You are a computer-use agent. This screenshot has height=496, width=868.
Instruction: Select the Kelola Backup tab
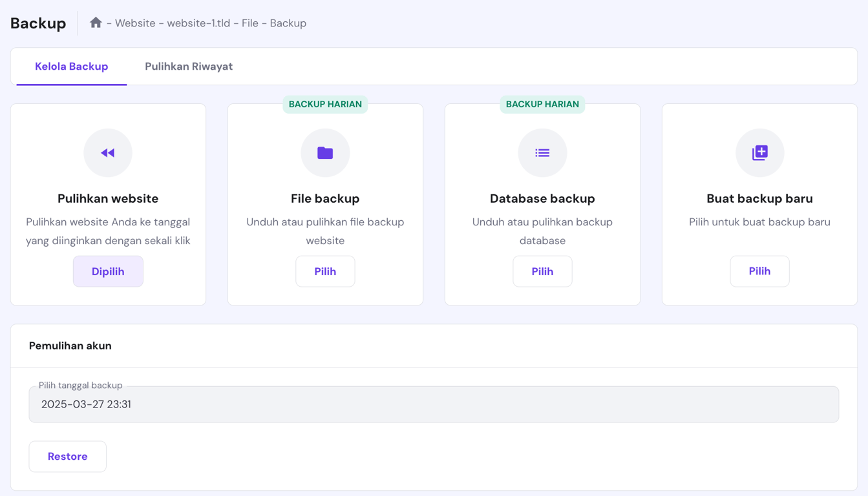[x=71, y=66]
